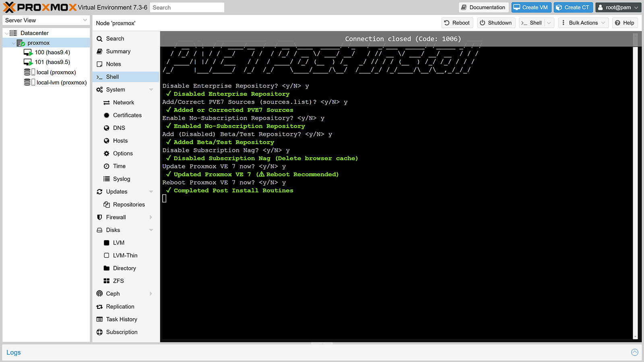The width and height of the screenshot is (644, 362).
Task: Click the Notes page icon
Action: [x=99, y=64]
